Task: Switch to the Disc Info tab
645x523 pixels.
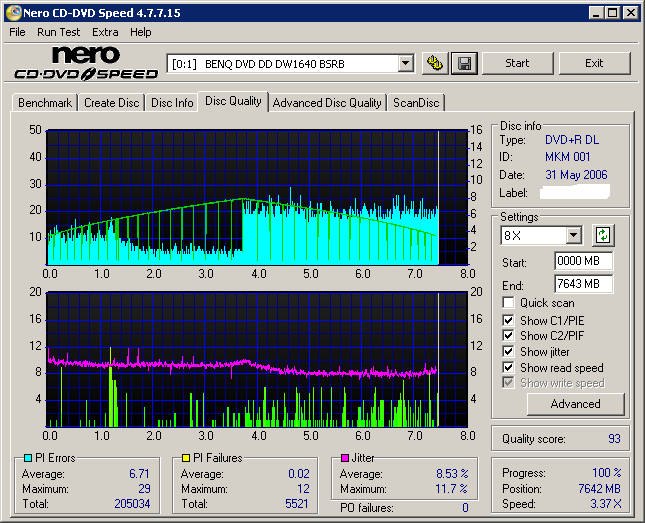Action: coord(172,103)
